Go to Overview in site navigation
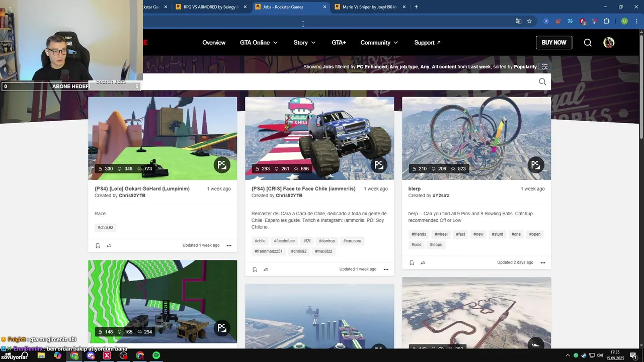Screen dimensions: 644x362 (214, 43)
